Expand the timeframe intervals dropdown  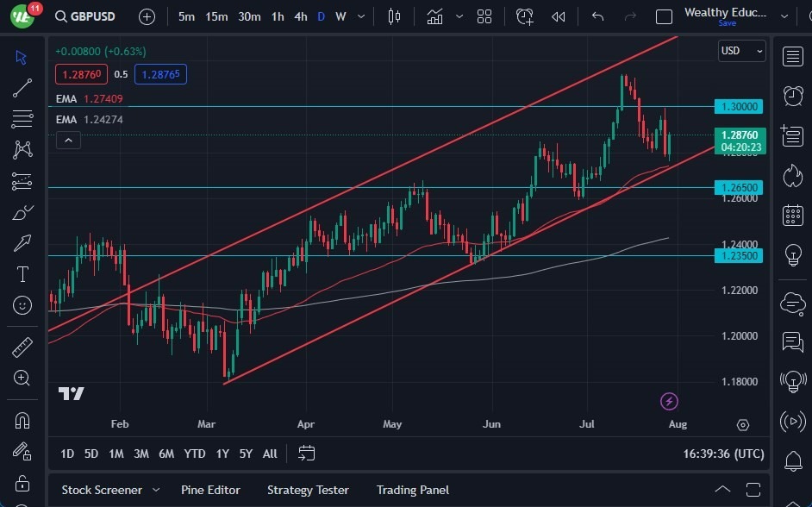pos(360,16)
